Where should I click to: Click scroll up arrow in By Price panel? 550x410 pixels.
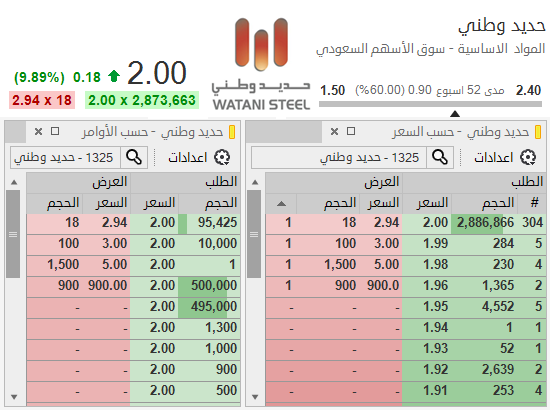pyautogui.click(x=255, y=182)
